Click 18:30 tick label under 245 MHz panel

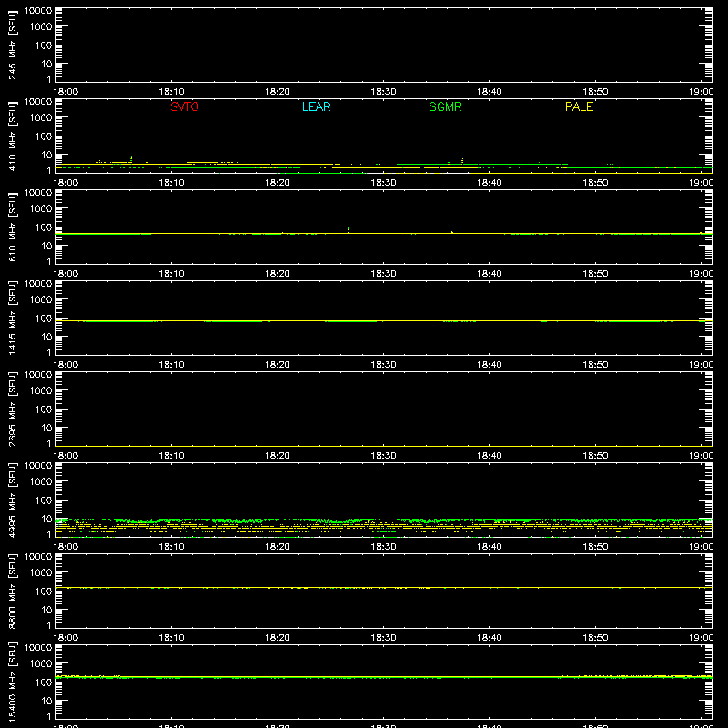[383, 92]
